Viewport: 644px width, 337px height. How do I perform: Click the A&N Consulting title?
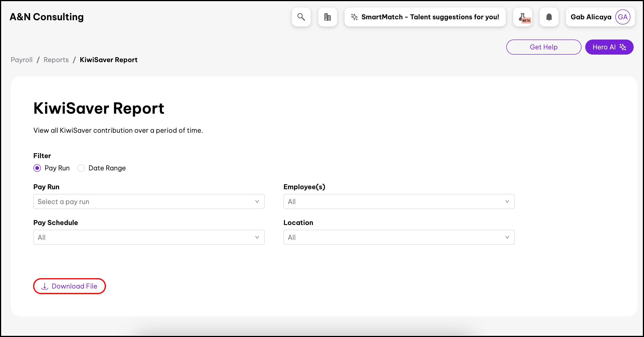coord(47,17)
